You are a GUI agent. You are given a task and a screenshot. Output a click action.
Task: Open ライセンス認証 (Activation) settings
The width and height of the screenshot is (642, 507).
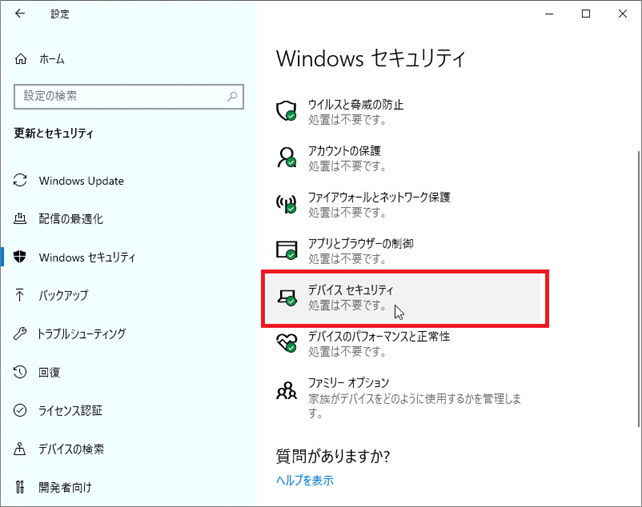pos(70,410)
